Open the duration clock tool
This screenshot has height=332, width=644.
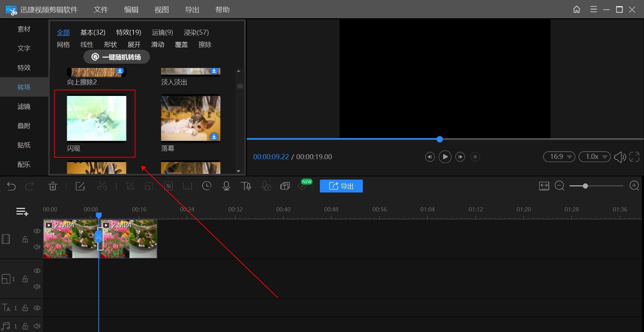(x=207, y=186)
